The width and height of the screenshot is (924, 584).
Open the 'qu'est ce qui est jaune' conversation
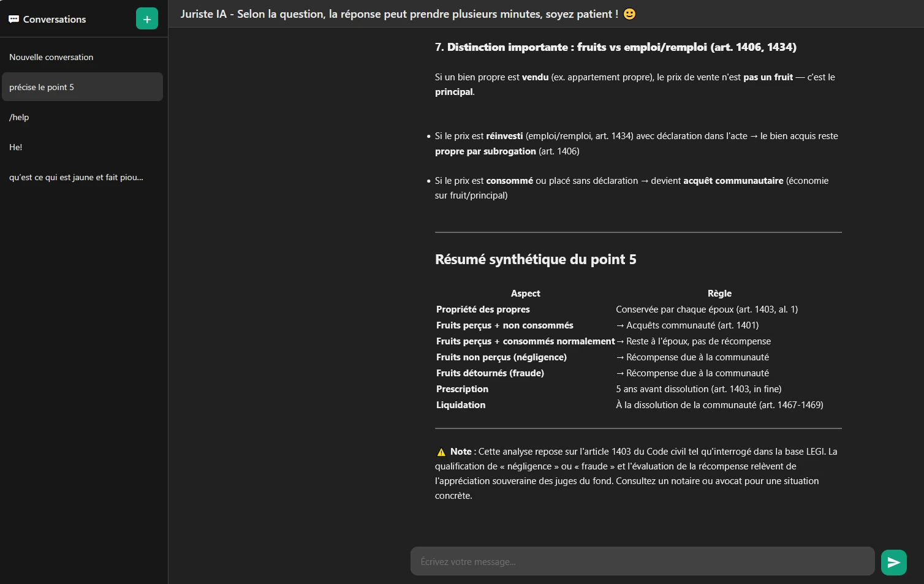(82, 177)
